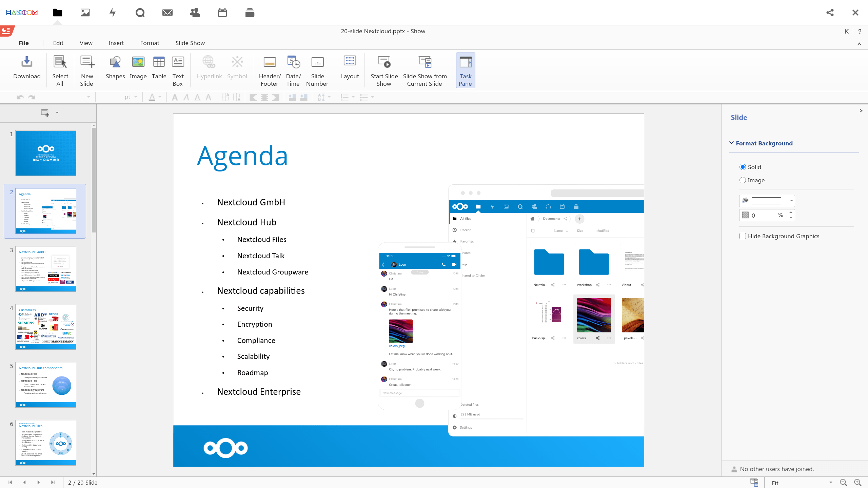Screen dimensions: 868x488
Task: Click the share icon in top bar
Action: (830, 13)
